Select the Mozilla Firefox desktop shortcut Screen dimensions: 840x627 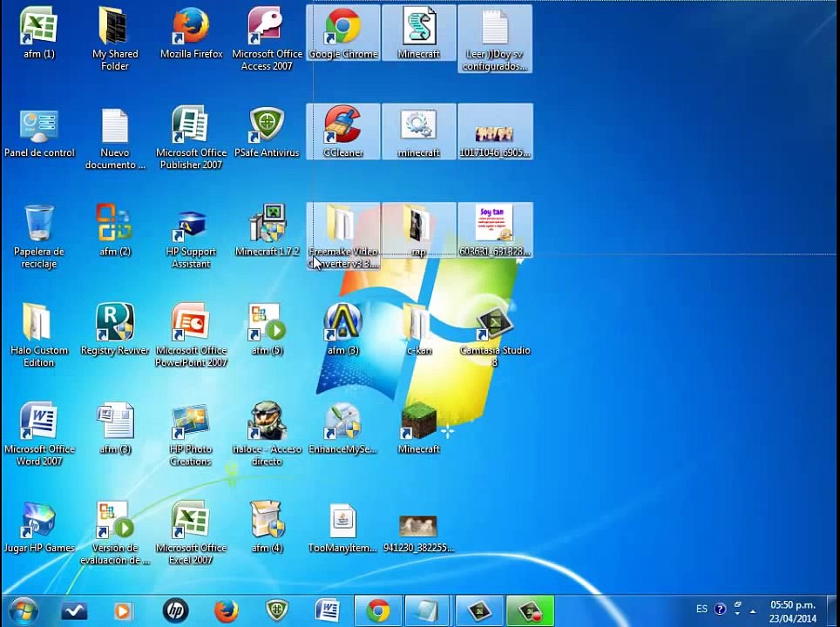click(x=191, y=33)
